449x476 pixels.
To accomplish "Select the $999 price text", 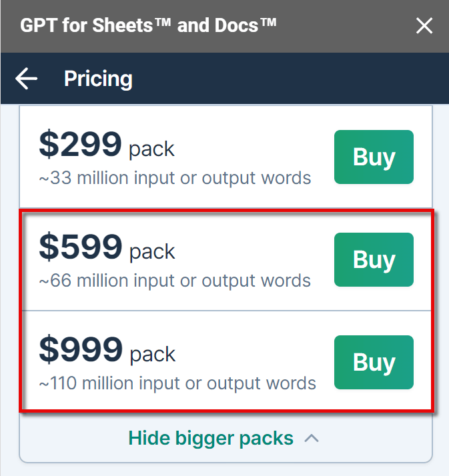I will 81,349.
